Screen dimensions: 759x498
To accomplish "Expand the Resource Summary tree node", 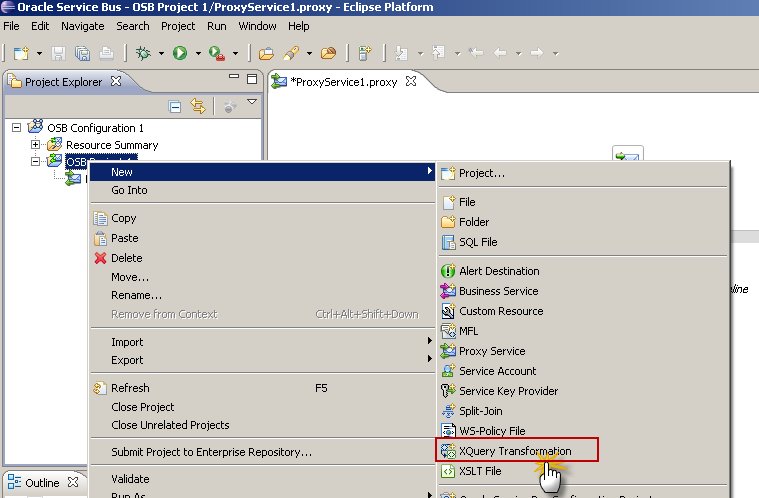I will 36,145.
